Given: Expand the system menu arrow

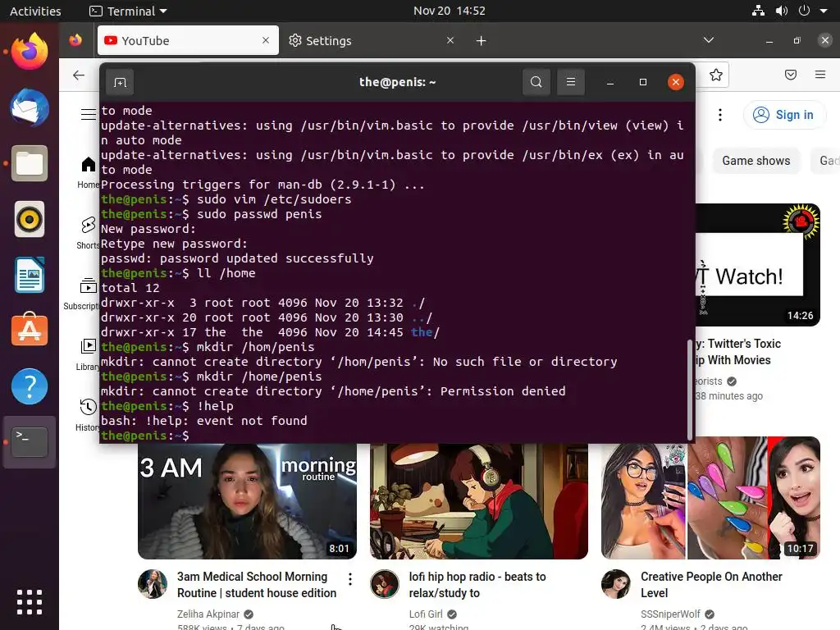Looking at the screenshot, I should click(x=824, y=11).
